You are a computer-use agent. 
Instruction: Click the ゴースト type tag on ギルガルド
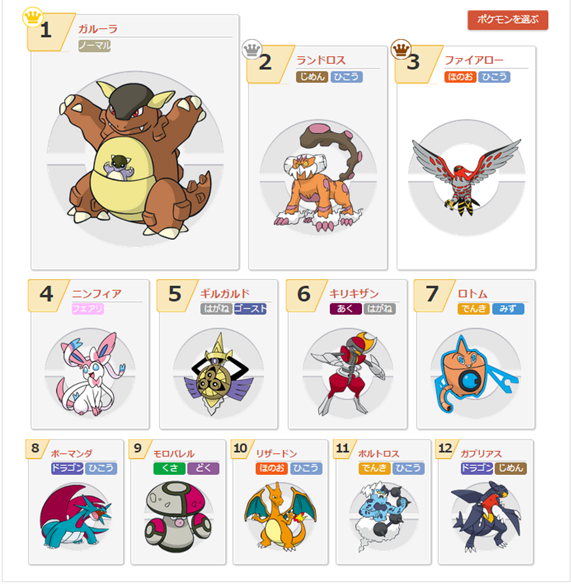coord(250,309)
